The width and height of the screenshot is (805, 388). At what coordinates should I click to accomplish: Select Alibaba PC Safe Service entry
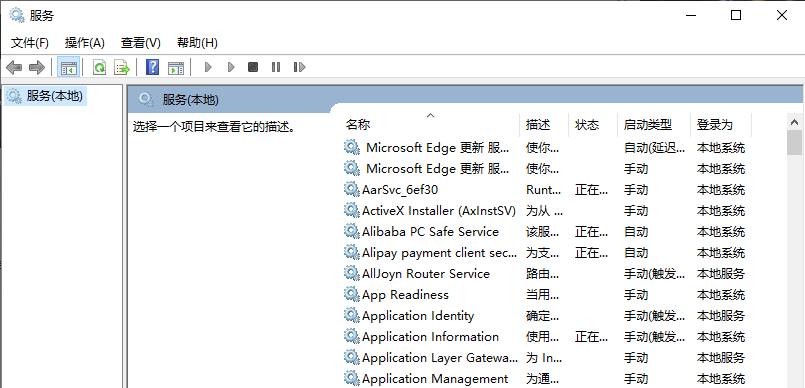point(430,232)
